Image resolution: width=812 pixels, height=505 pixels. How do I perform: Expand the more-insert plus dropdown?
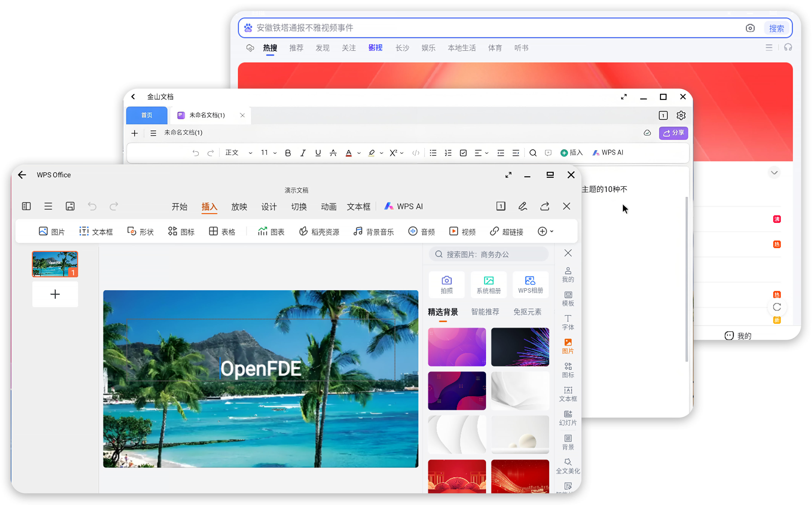point(546,231)
